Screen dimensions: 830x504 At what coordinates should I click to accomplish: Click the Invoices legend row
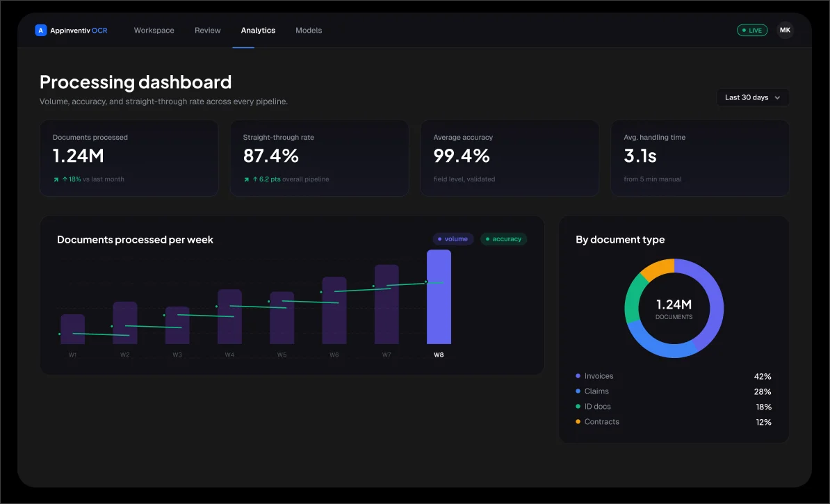pos(674,376)
